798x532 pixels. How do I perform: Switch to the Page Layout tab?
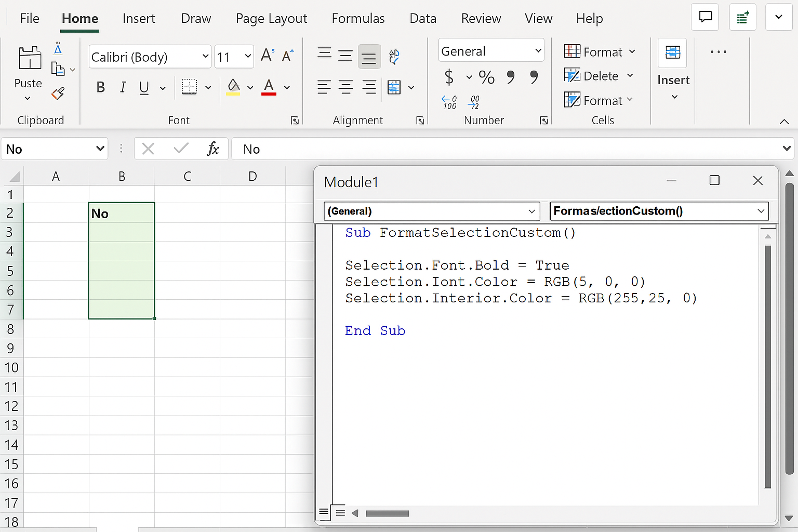[x=271, y=19]
